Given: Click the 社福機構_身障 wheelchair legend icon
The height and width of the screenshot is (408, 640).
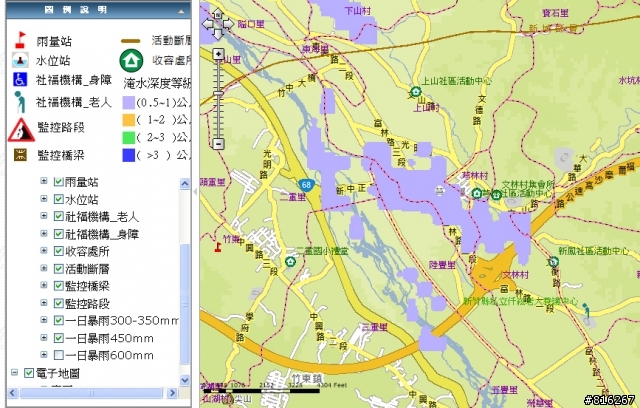Looking at the screenshot, I should tap(20, 79).
